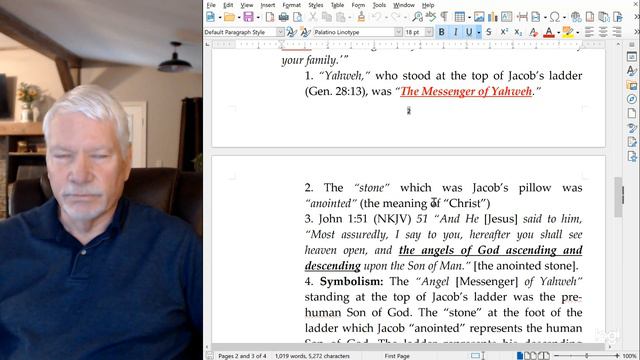This screenshot has width=640, height=360.
Task: Click the Strikethrough S icon
Action: pyautogui.click(x=489, y=32)
